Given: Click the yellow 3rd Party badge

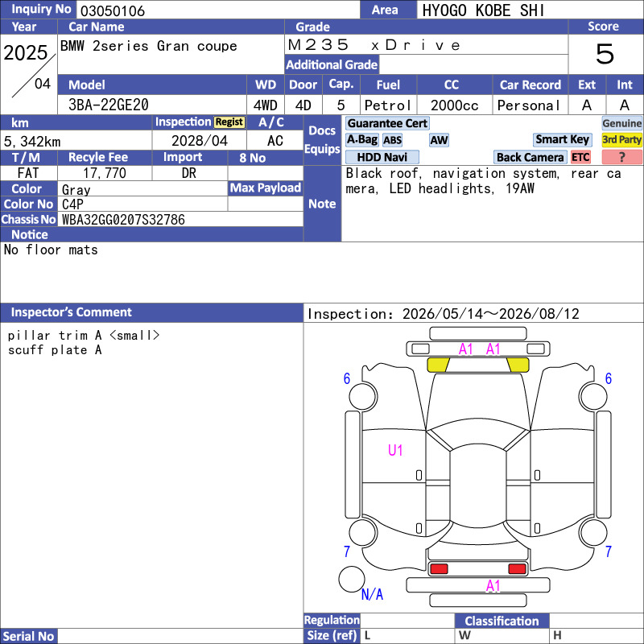Looking at the screenshot, I should pos(621,139).
